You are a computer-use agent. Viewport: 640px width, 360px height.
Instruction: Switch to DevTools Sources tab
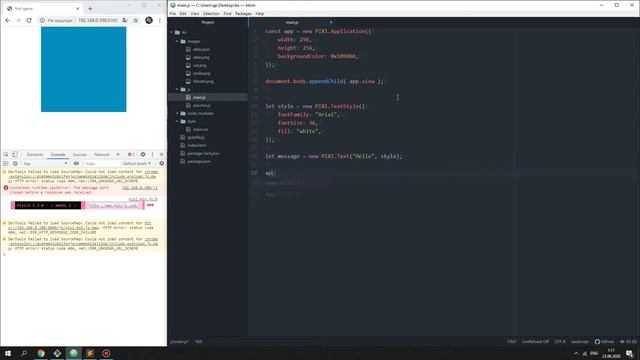tap(80, 155)
